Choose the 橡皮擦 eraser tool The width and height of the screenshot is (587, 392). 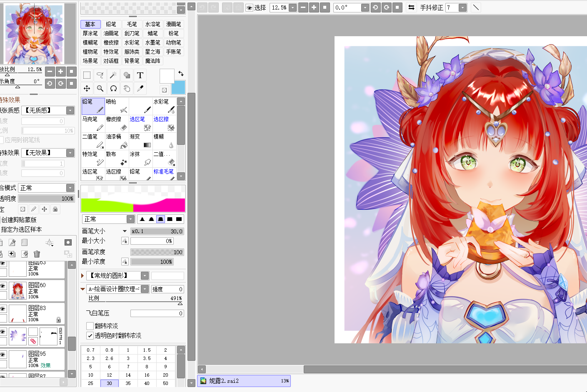pyautogui.click(x=117, y=124)
